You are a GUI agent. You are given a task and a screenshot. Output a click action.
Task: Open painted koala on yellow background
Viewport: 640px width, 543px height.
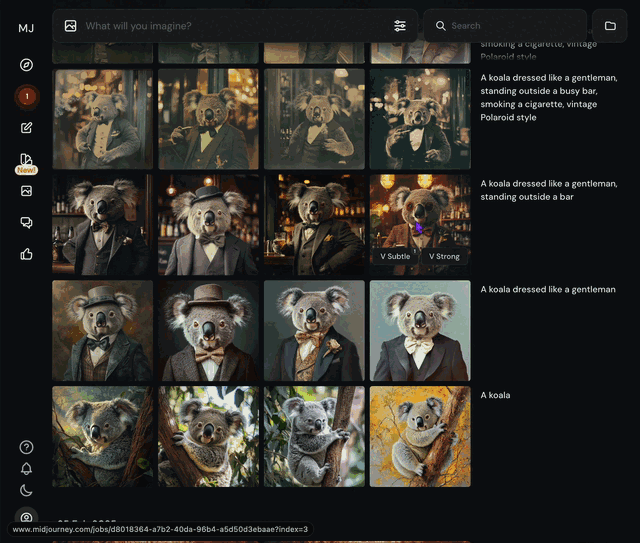pos(420,436)
